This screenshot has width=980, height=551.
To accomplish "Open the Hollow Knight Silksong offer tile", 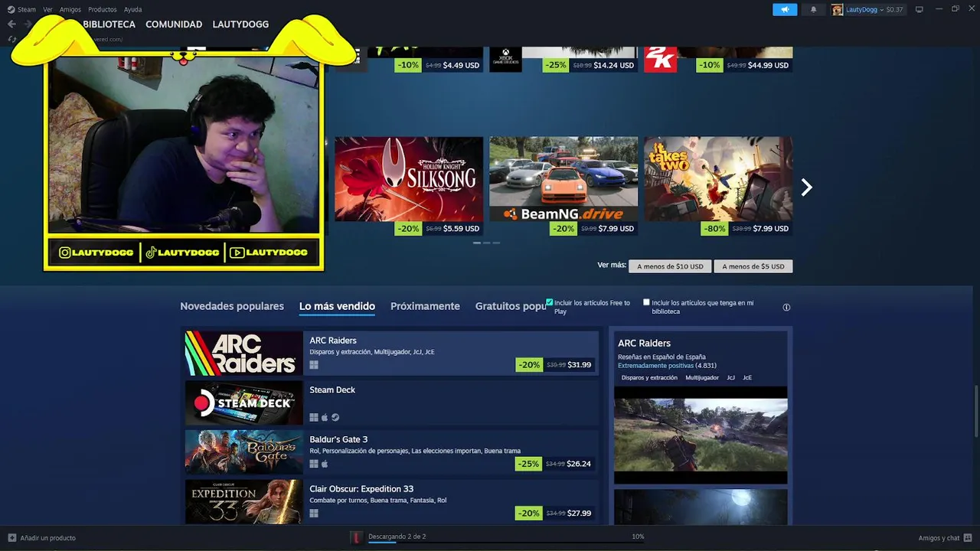I will pos(409,186).
